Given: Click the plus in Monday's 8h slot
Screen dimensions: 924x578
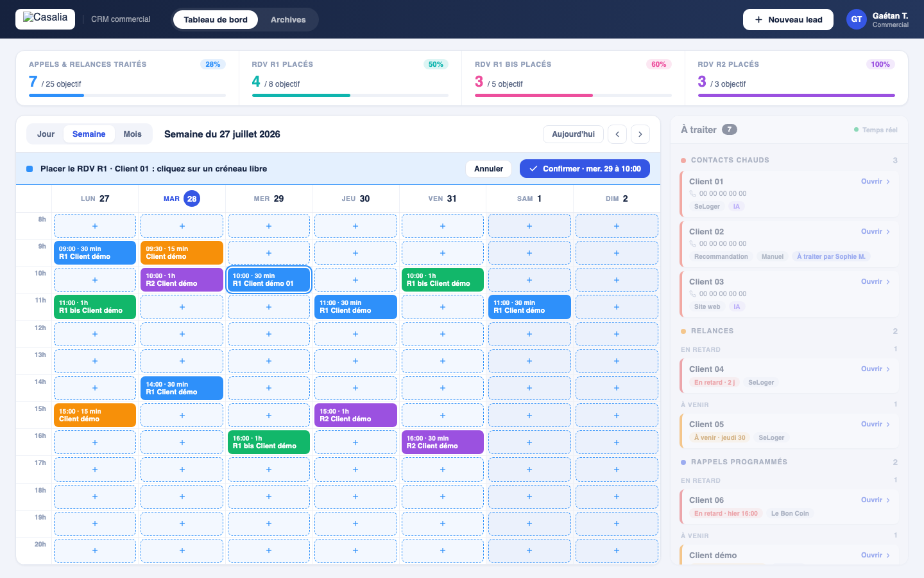Looking at the screenshot, I should tap(95, 226).
